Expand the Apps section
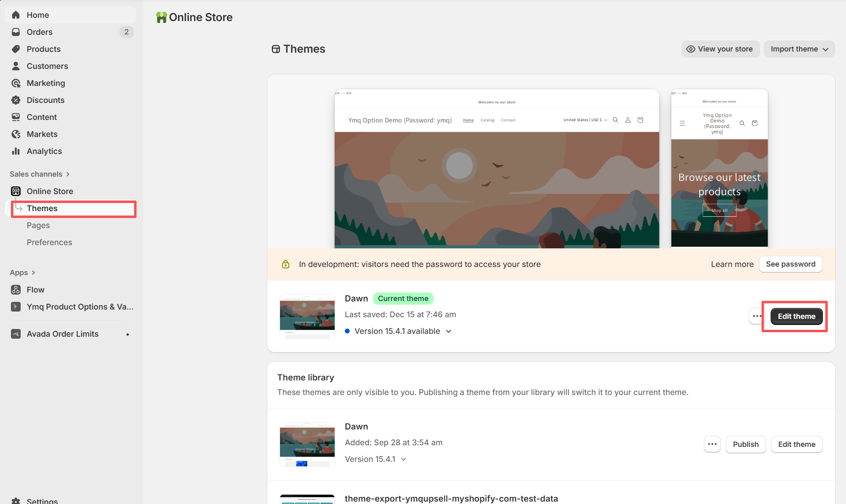The width and height of the screenshot is (846, 504). pyautogui.click(x=33, y=273)
